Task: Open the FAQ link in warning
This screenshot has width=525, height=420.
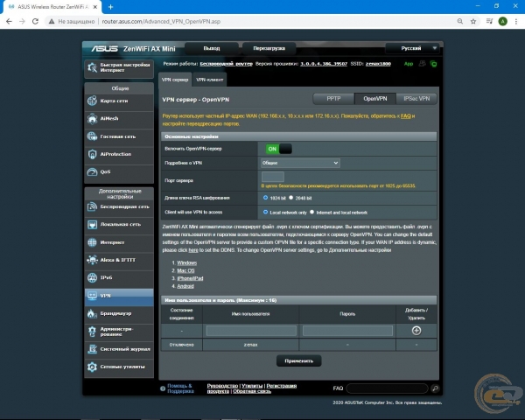Action: coord(405,115)
